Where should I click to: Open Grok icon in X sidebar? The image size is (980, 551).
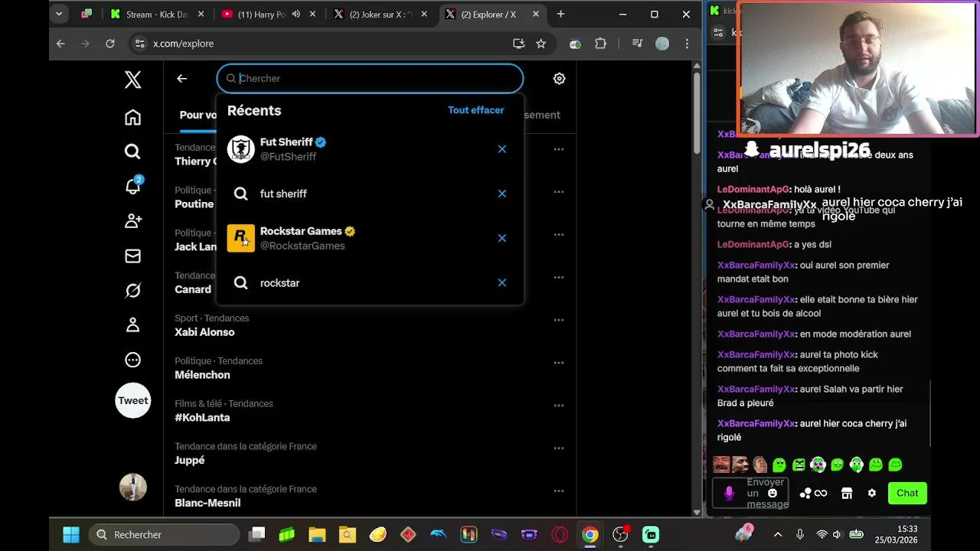tap(133, 291)
